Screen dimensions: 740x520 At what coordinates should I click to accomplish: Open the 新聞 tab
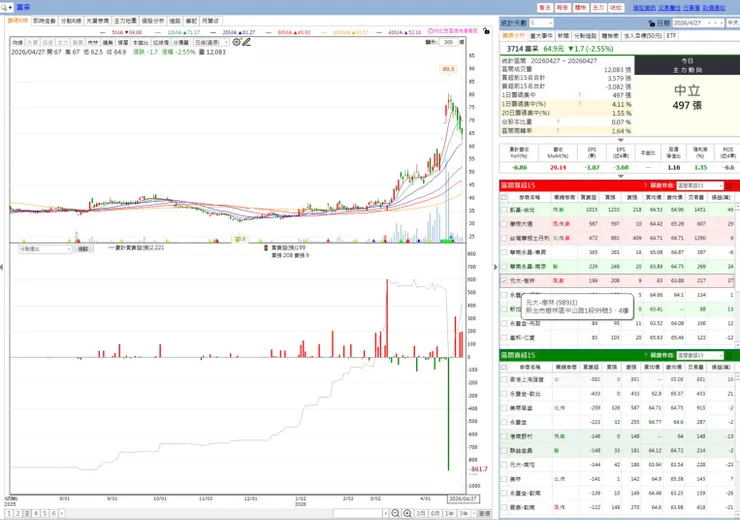point(563,36)
